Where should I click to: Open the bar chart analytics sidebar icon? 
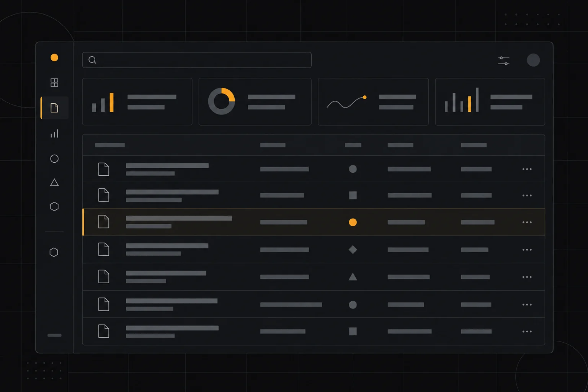(x=54, y=134)
